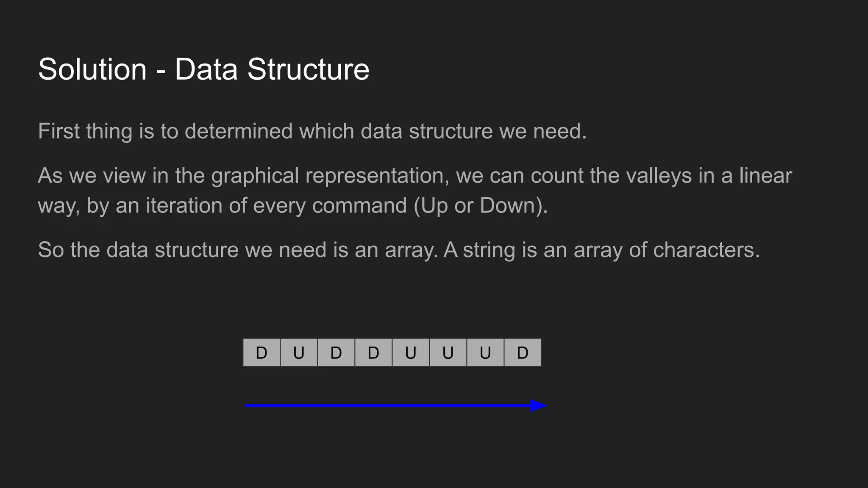Click the fifth array cell U
The width and height of the screenshot is (868, 488).
411,352
